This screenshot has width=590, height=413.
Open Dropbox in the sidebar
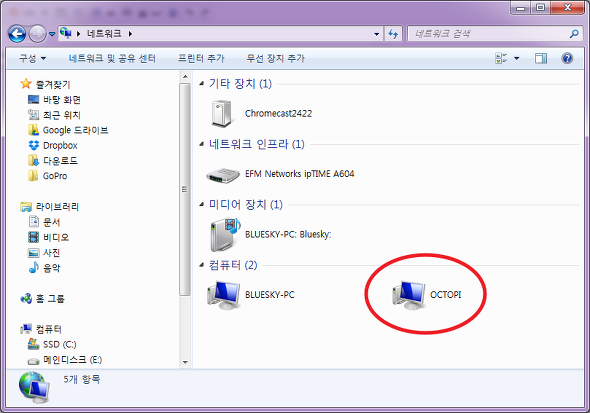click(60, 145)
